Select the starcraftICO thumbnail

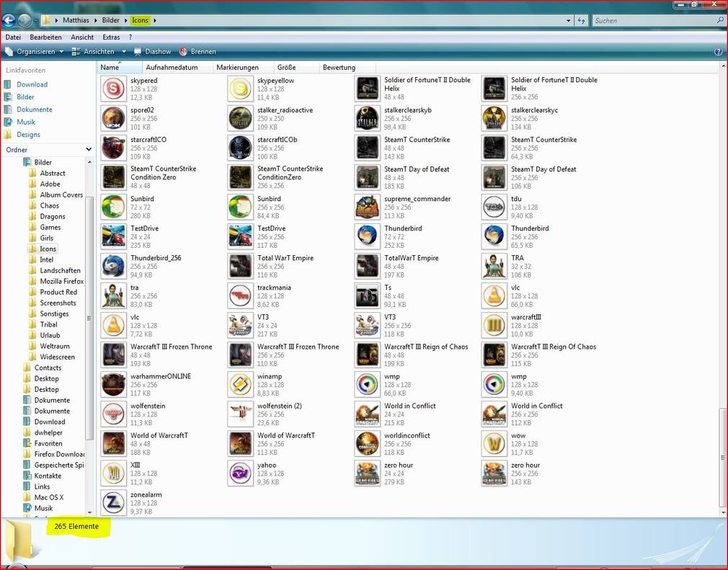pyautogui.click(x=114, y=148)
